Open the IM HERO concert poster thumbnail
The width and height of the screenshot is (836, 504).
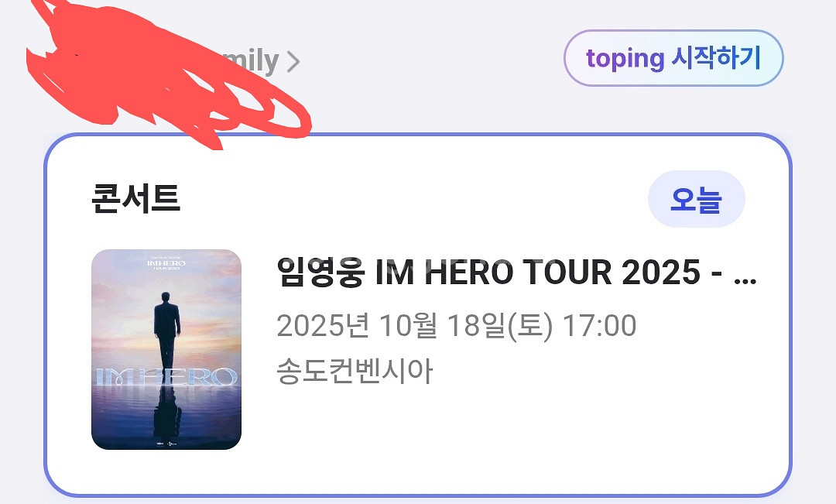166,349
